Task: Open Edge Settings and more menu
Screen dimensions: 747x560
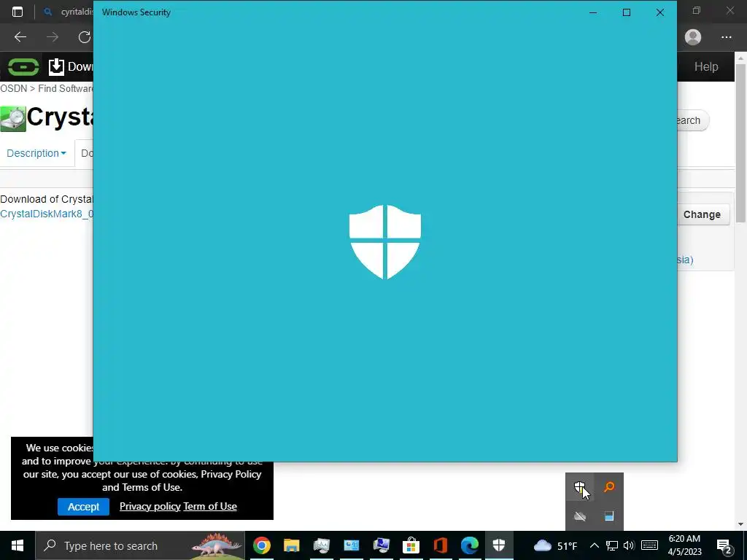Action: coord(726,37)
